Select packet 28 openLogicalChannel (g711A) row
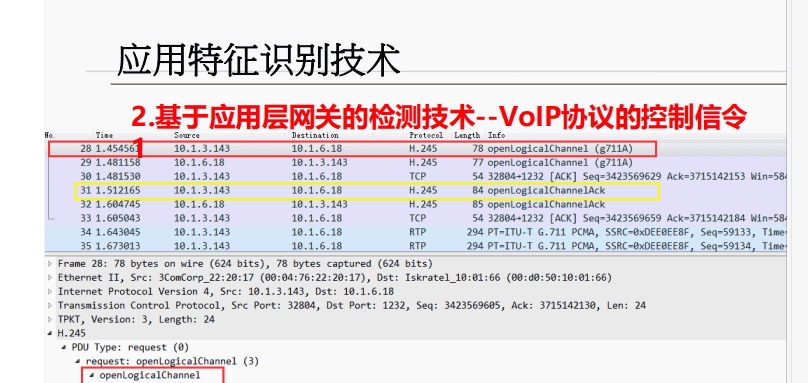 pyautogui.click(x=415, y=149)
